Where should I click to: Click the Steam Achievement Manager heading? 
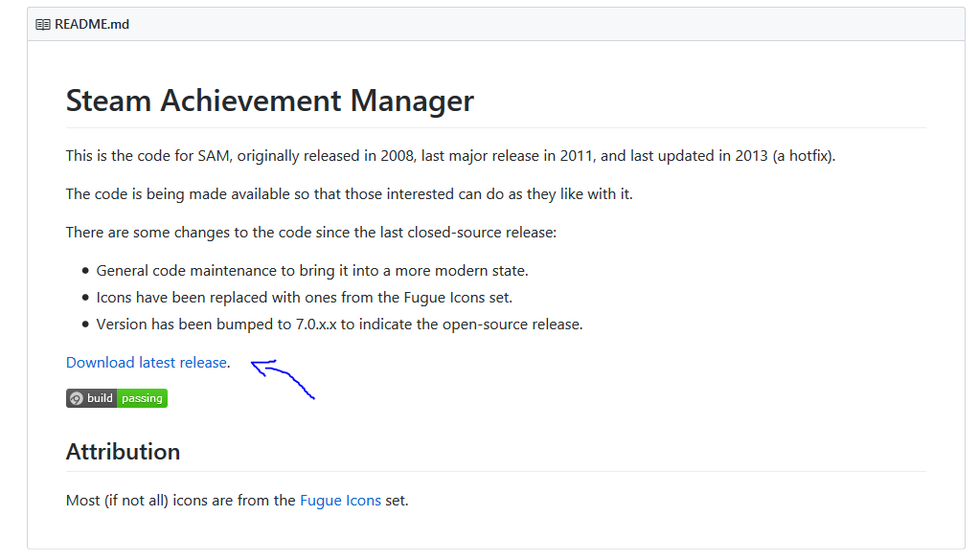tap(269, 101)
